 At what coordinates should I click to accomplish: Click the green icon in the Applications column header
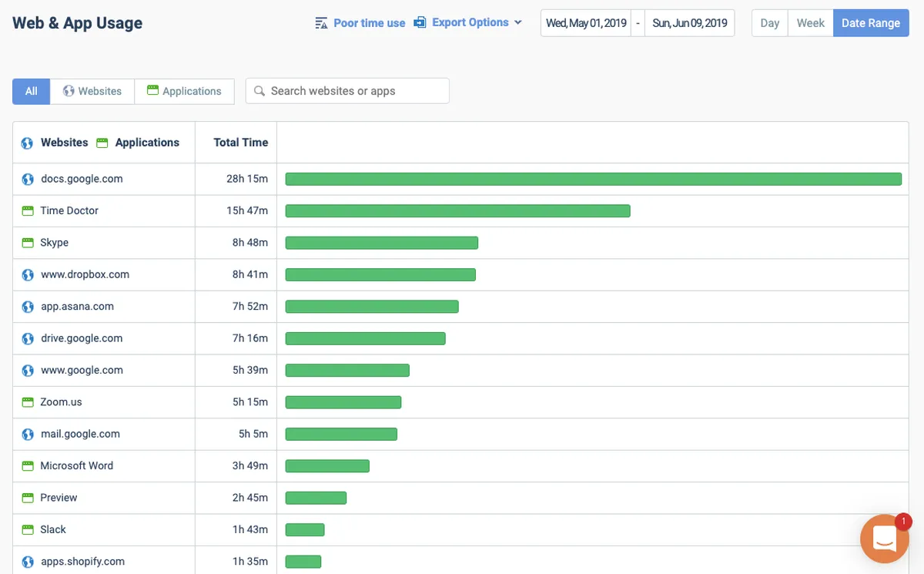102,143
